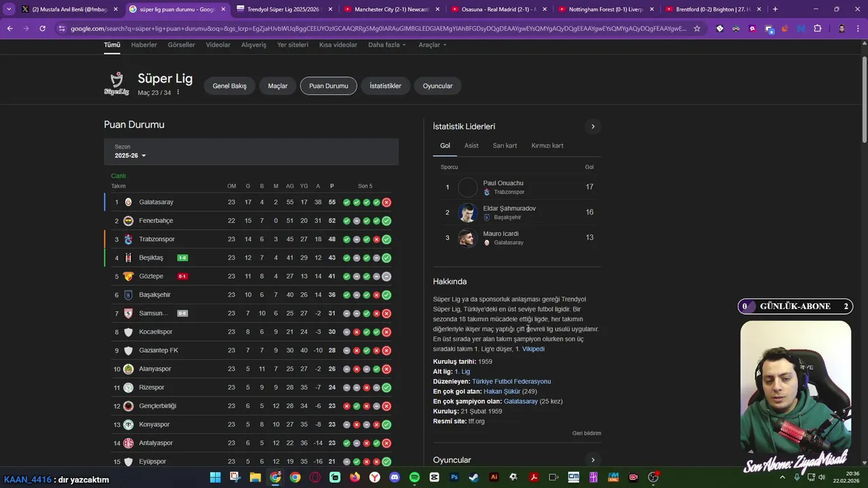Open the Fenerbahçe row in standings

click(x=251, y=221)
